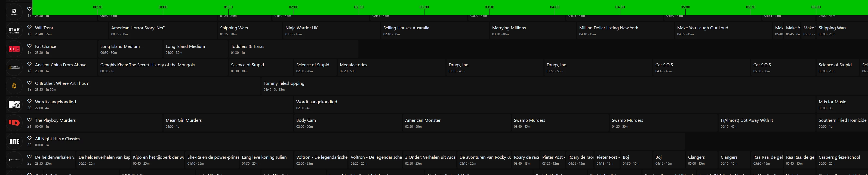Open Long Island Medium at 01:00

point(195,49)
